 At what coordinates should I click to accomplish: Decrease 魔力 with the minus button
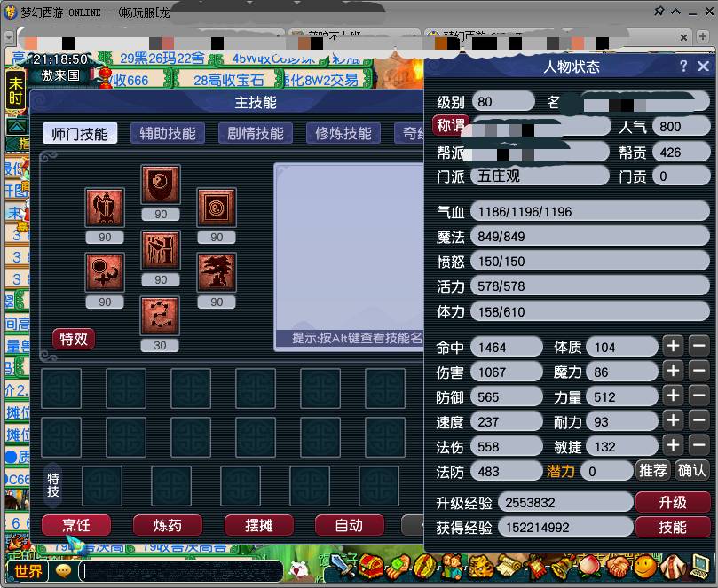click(x=699, y=371)
